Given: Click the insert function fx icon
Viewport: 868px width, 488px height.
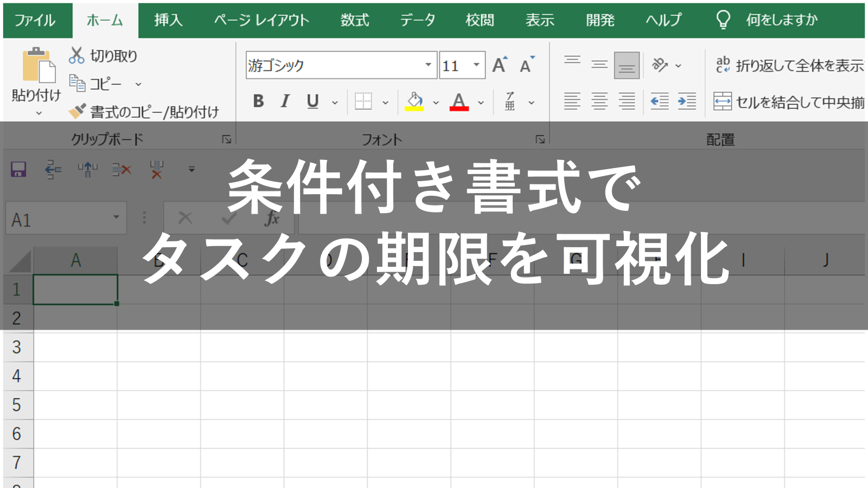Looking at the screenshot, I should [272, 219].
